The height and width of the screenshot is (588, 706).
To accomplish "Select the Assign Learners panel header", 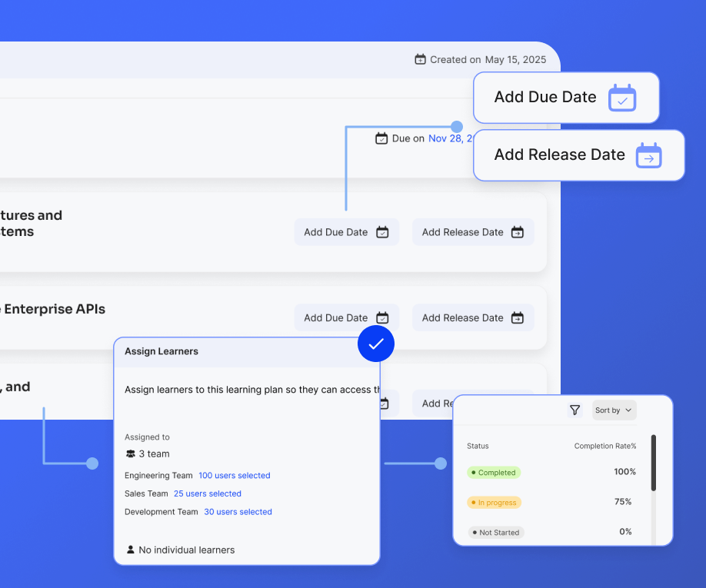I will (x=160, y=351).
